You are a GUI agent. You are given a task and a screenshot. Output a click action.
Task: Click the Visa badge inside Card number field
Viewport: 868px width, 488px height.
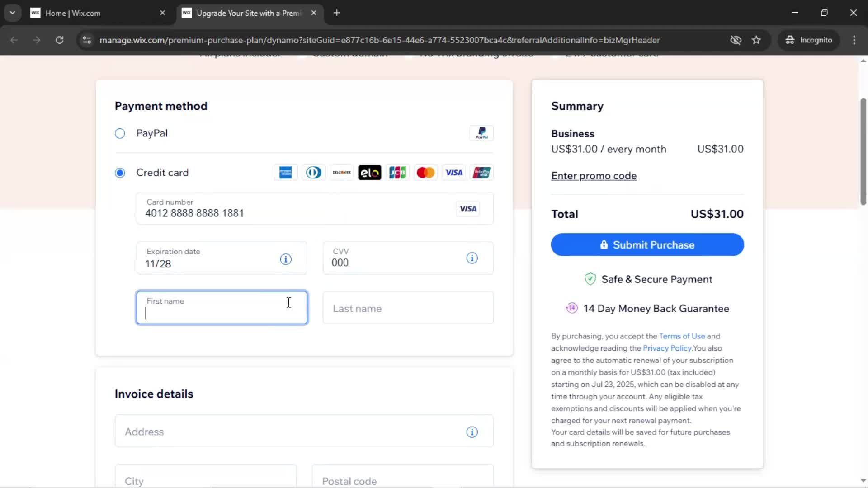(x=468, y=209)
